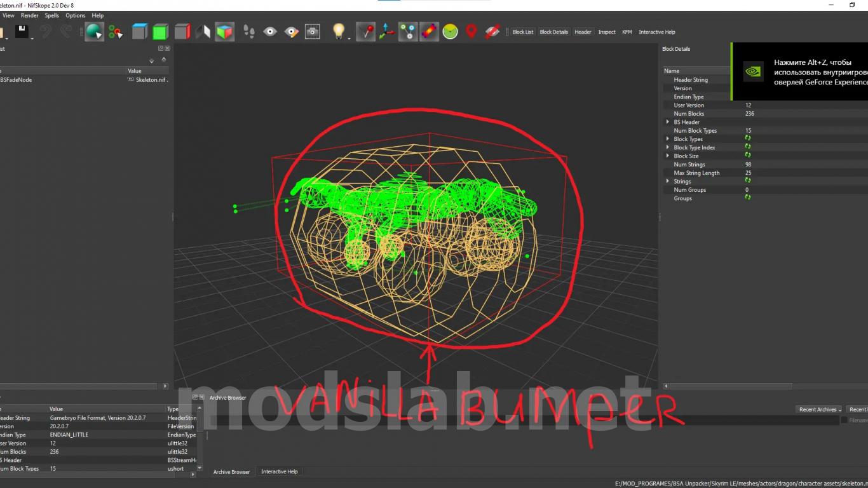Click the Block List toolbar button
Image resolution: width=868 pixels, height=488 pixels.
coord(523,32)
